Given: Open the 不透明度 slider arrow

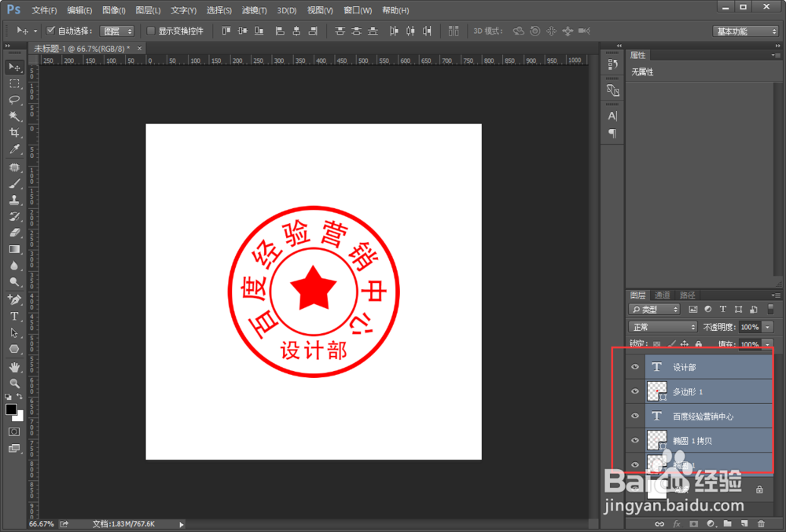Looking at the screenshot, I should [767, 327].
